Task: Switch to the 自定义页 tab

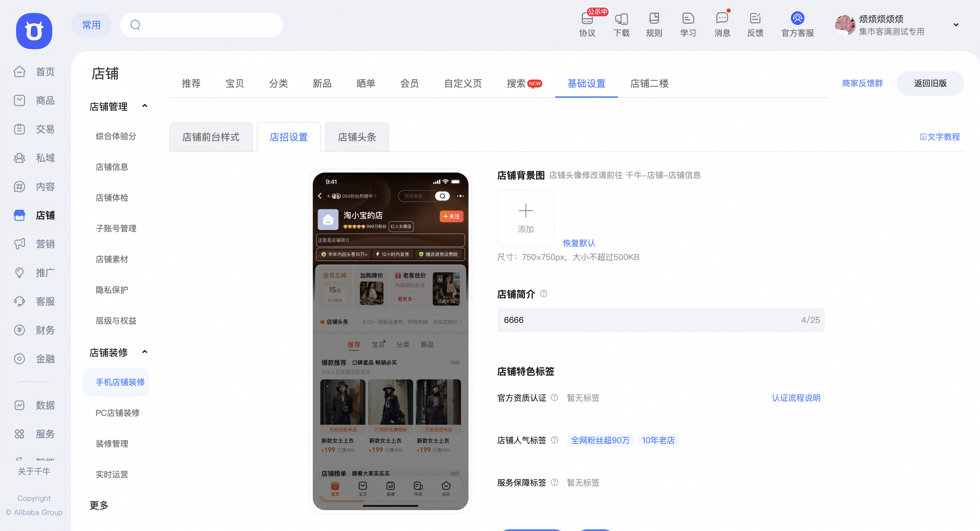Action: coord(463,83)
